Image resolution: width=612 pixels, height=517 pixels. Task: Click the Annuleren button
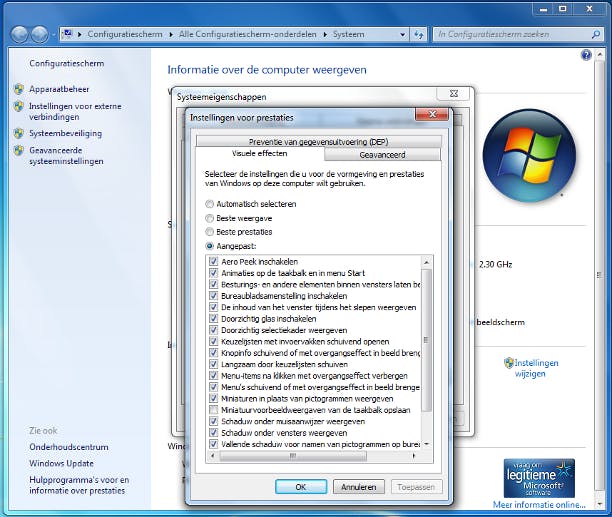[359, 487]
